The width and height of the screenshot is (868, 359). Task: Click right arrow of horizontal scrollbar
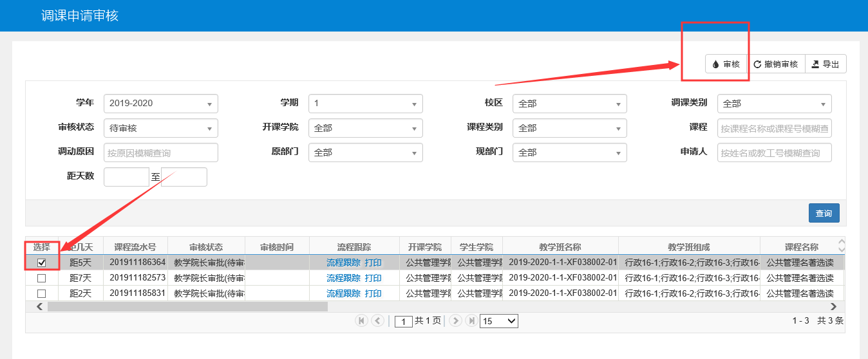(833, 307)
